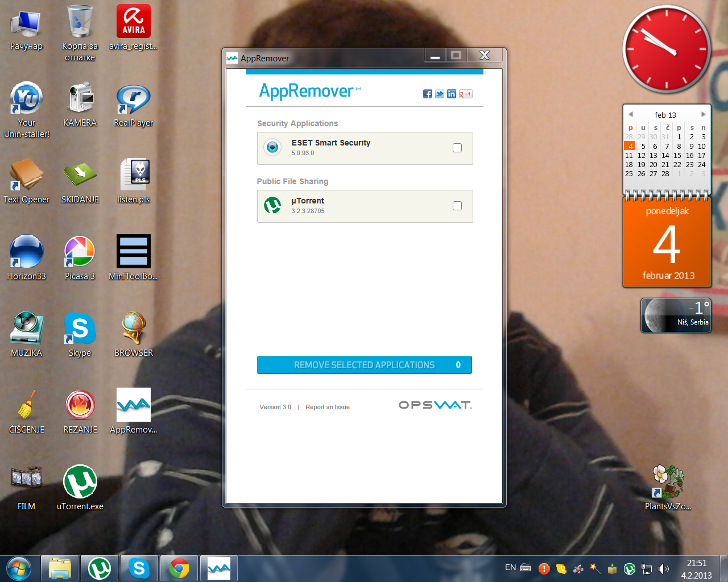Screen dimensions: 728x582
Task: Open the OPSWAT logo link
Action: click(435, 405)
